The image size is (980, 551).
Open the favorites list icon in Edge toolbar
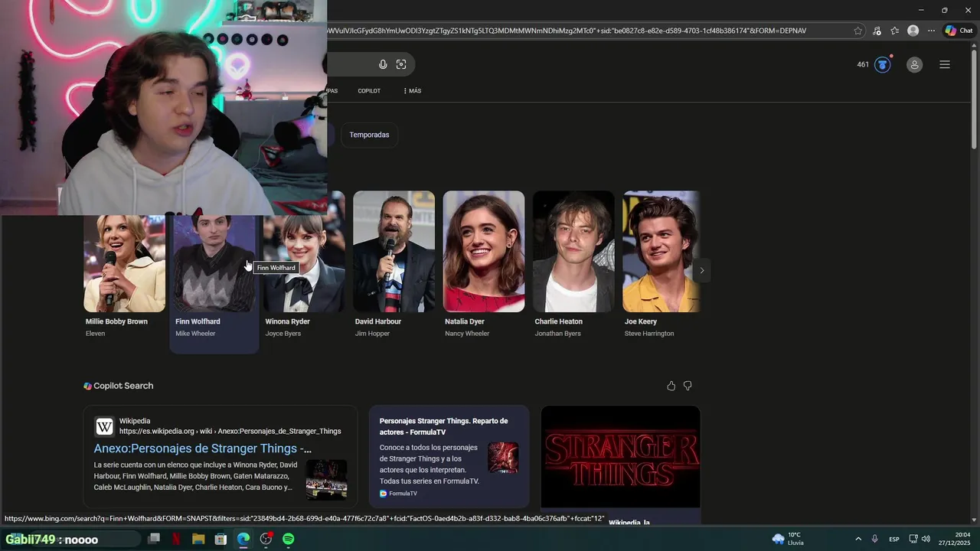pos(894,31)
